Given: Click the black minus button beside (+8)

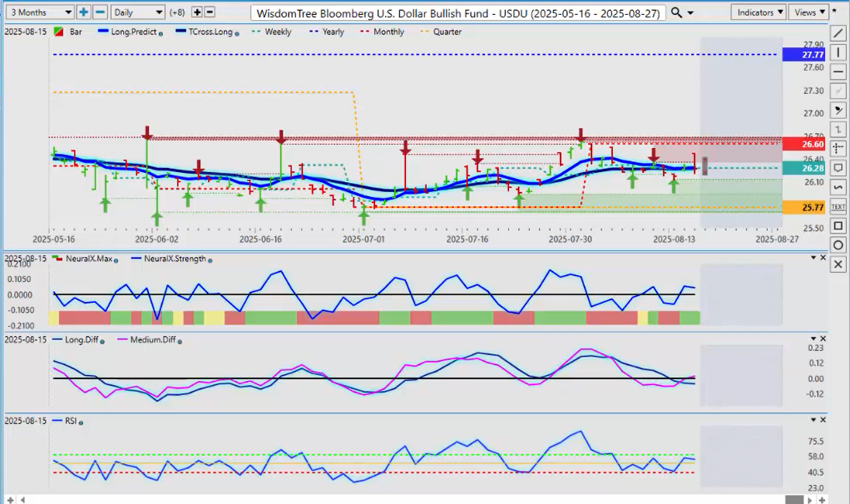Looking at the screenshot, I should tap(210, 12).
